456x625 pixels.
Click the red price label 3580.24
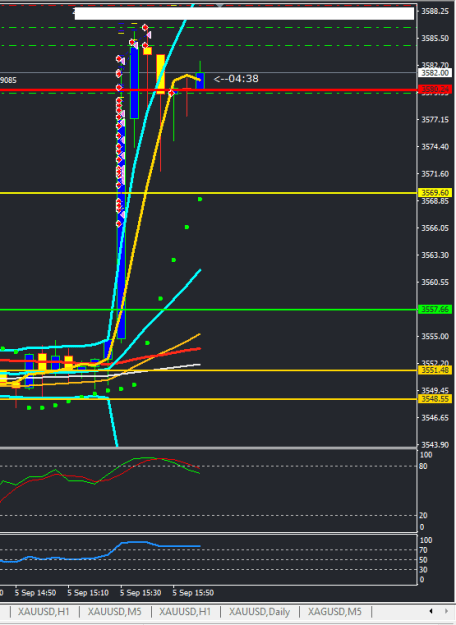click(434, 89)
